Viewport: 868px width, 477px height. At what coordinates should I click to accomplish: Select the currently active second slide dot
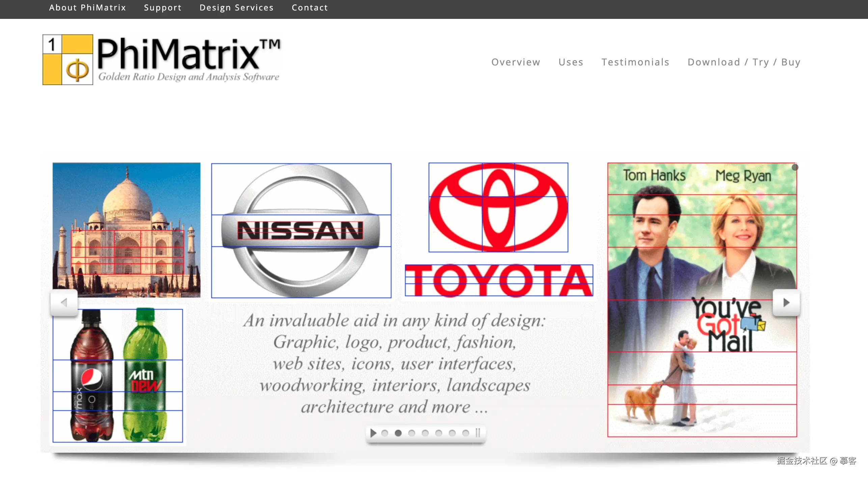pos(398,433)
